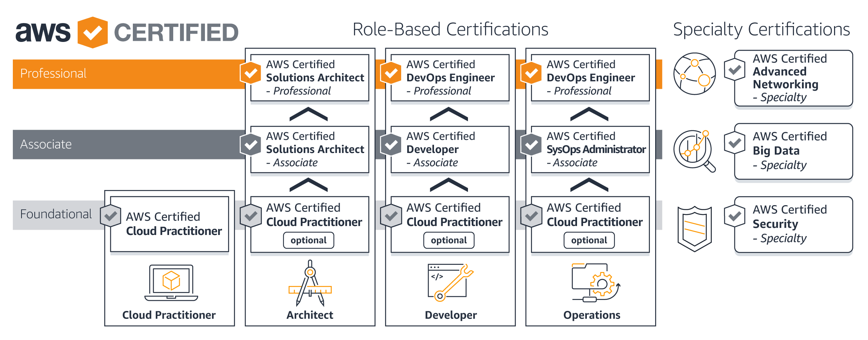Click badge on Operations-track Cloud Practitioner card
Image resolution: width=868 pixels, height=340 pixels.
click(531, 216)
